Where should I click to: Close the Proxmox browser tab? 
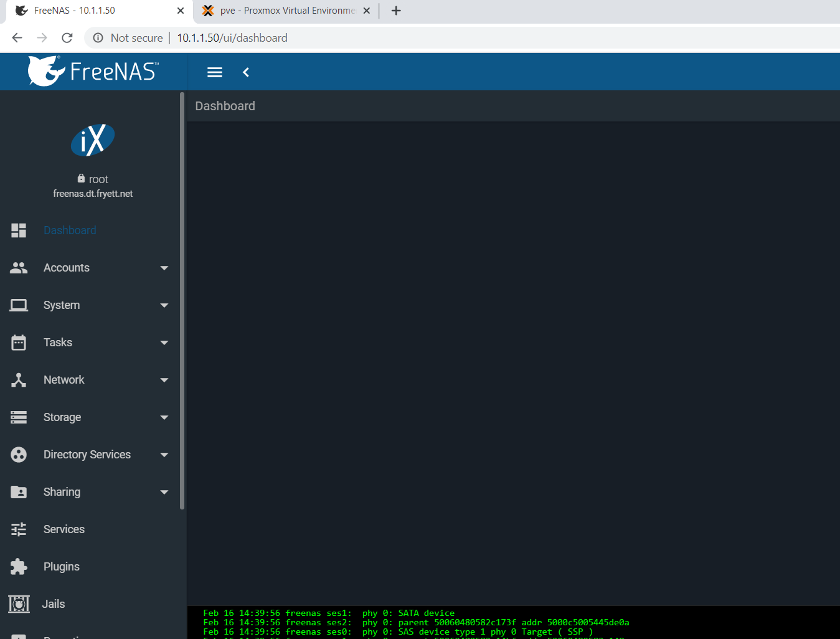(x=366, y=11)
